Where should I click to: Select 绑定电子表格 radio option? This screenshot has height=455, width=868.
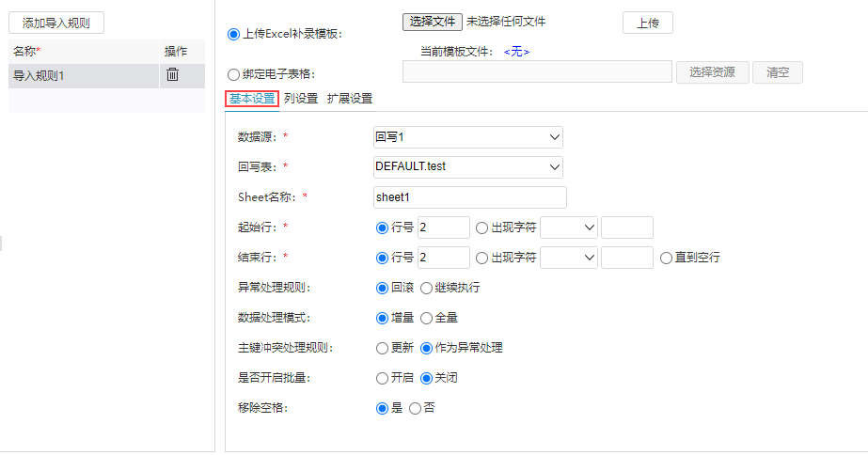[233, 74]
